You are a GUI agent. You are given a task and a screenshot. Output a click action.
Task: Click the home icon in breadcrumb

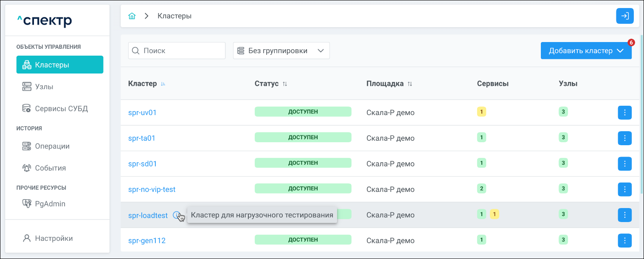point(132,16)
